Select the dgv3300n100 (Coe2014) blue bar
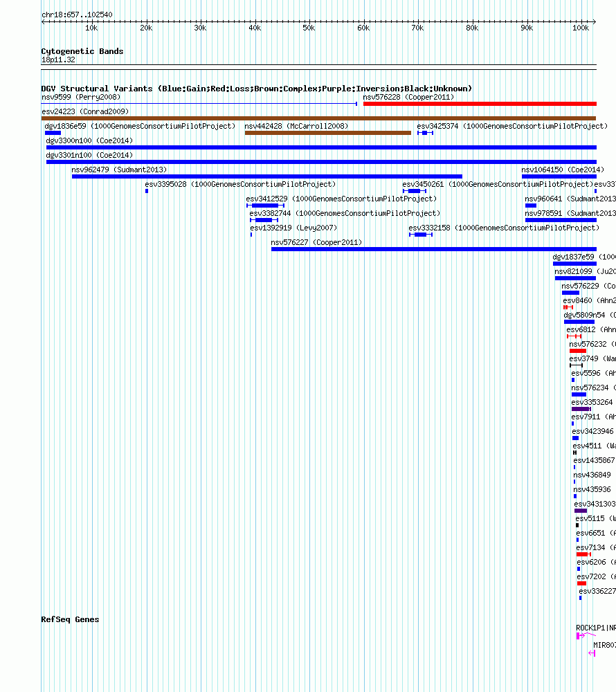 tap(321, 147)
